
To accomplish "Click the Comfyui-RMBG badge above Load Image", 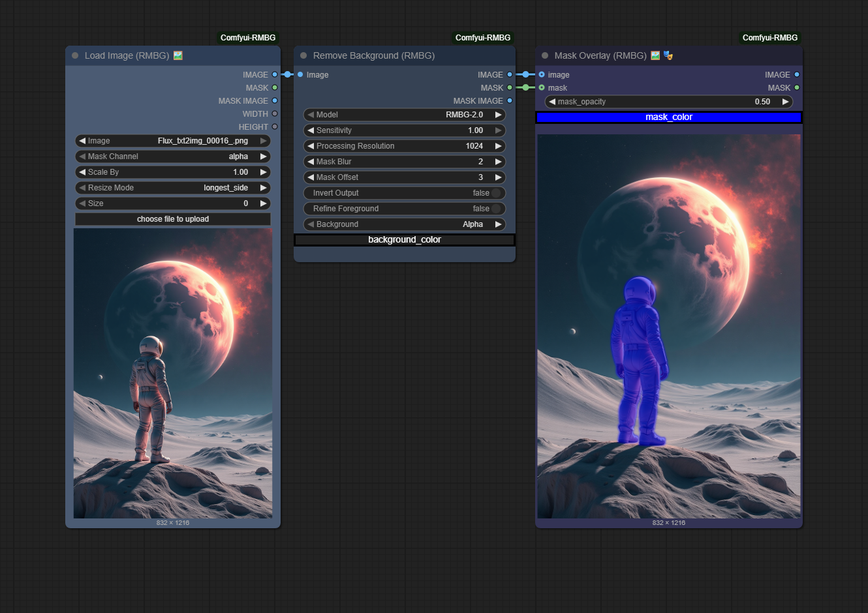I will coord(248,37).
